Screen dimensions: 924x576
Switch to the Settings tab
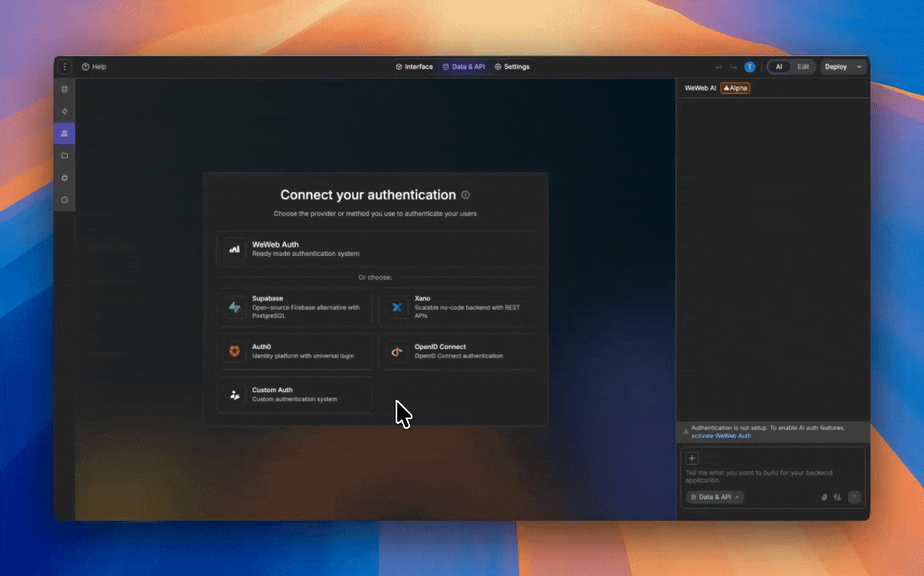click(512, 66)
